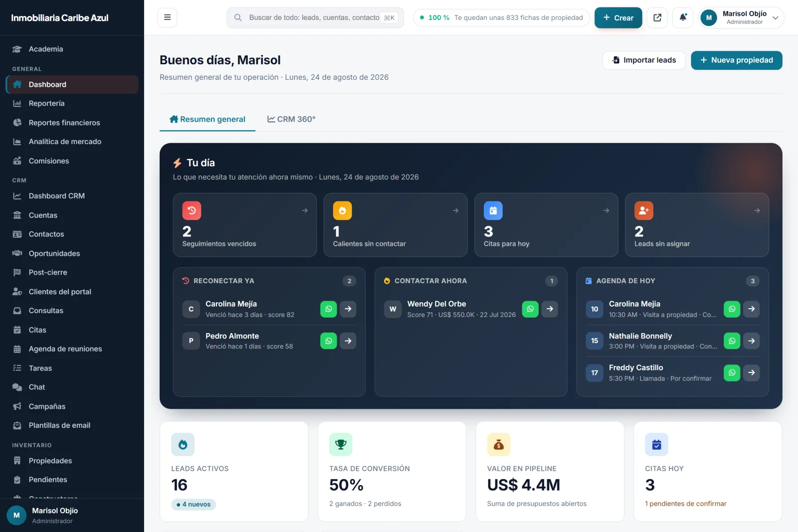Click the trophy icon on Tasa de conversión
Screen dimensions: 798x532
point(341,444)
